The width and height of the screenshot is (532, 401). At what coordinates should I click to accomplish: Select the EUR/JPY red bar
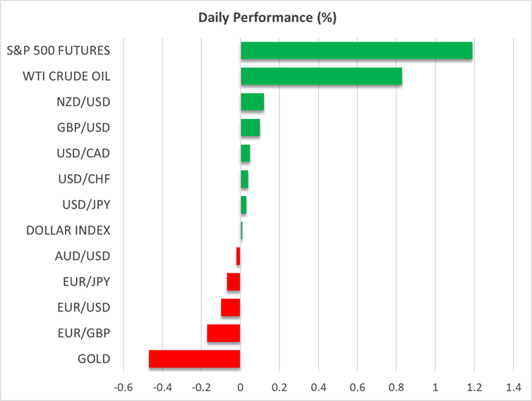(234, 282)
